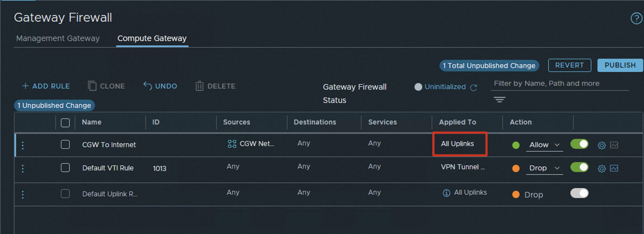The height and width of the screenshot is (234, 644).
Task: Click the REVERT button
Action: point(569,65)
